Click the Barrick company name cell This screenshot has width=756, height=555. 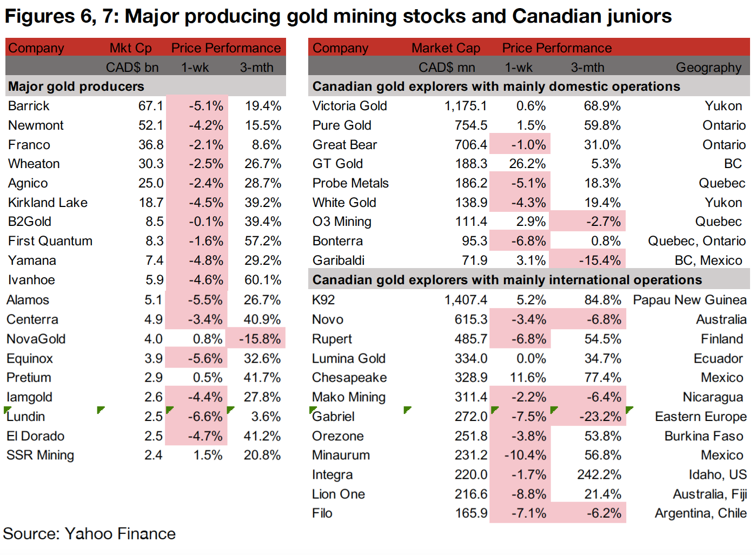pyautogui.click(x=29, y=106)
